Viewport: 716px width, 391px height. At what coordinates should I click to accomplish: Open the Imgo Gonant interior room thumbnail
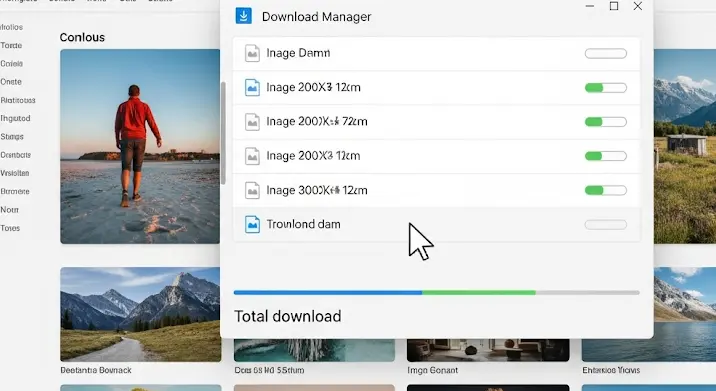488,350
